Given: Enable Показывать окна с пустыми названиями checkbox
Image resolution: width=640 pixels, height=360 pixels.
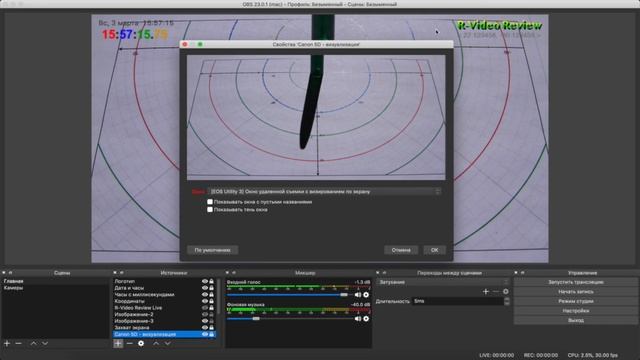Looking at the screenshot, I should click(210, 202).
